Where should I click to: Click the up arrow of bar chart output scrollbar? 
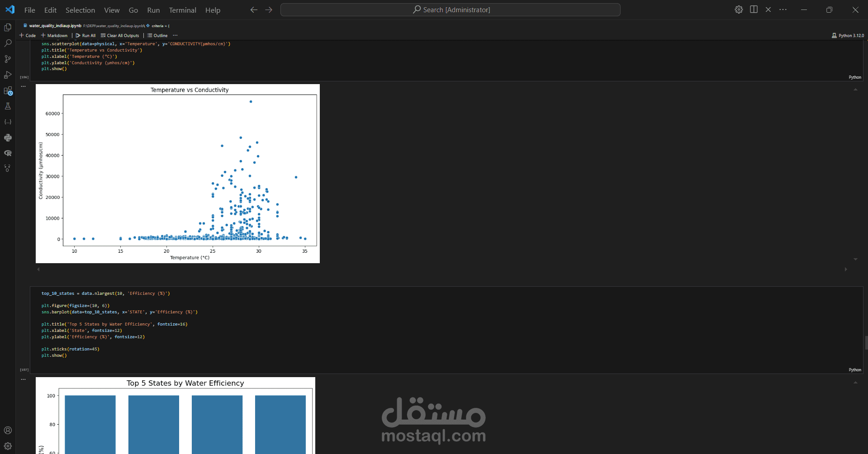[x=855, y=383]
